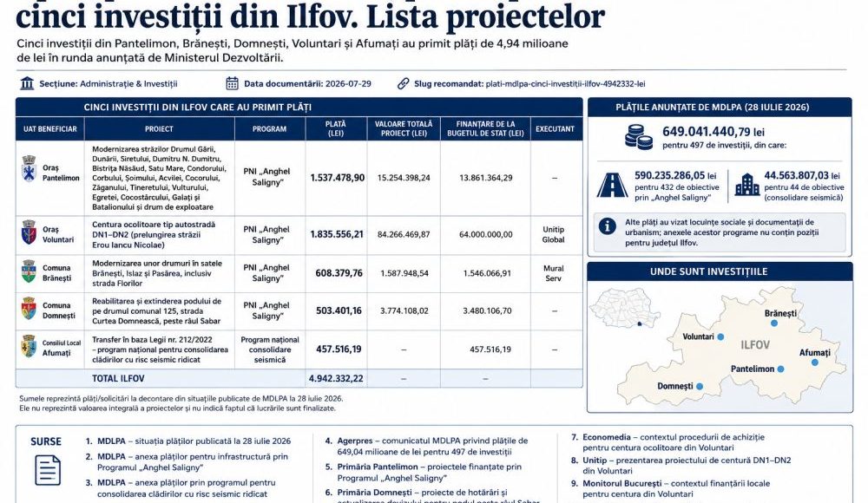Click the Reabilitarea și extinderea podului project text

156,310
